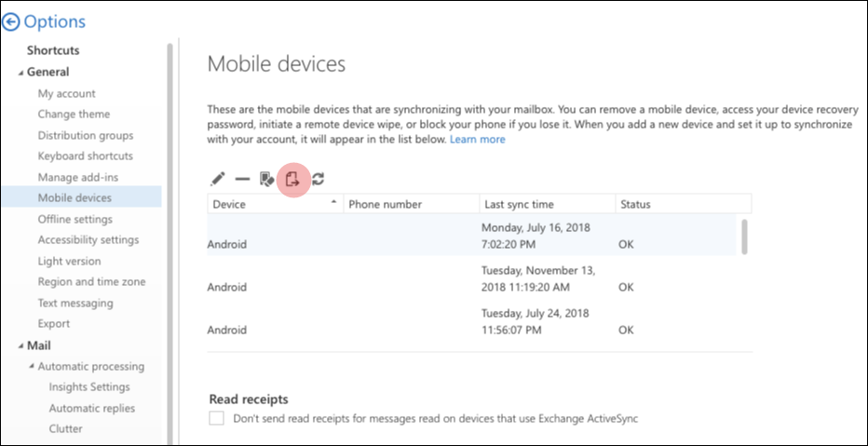Click the back arrow next to Options

tap(10, 22)
